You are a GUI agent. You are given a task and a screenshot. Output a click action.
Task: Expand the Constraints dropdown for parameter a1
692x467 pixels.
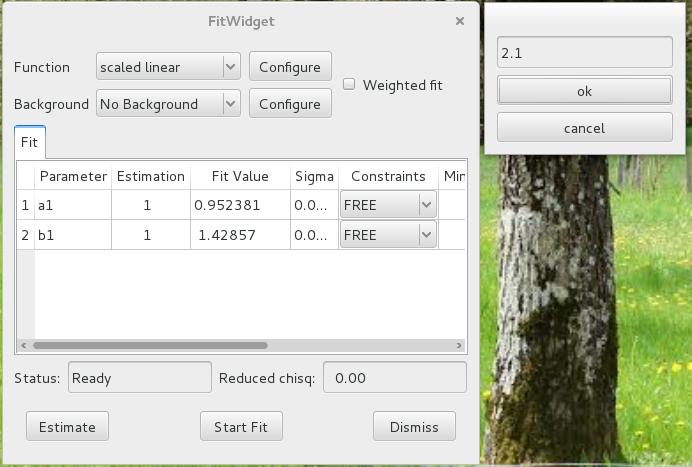click(388, 205)
